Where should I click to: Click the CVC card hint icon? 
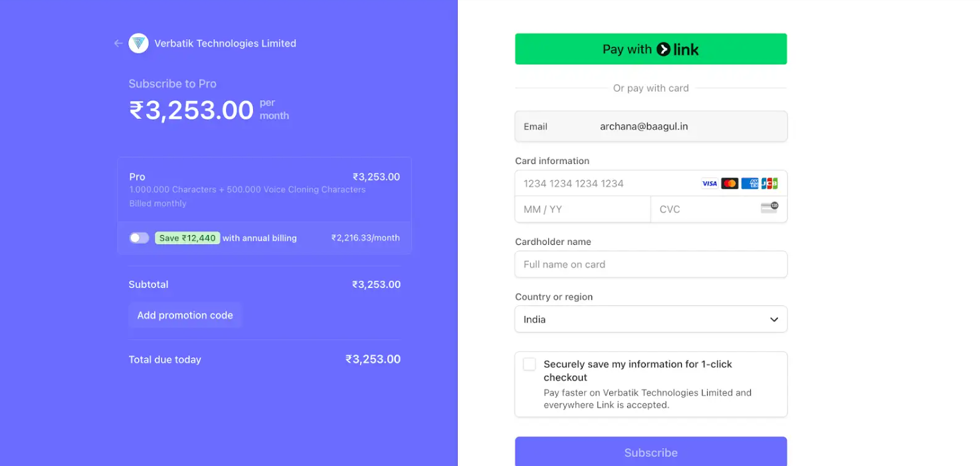769,208
